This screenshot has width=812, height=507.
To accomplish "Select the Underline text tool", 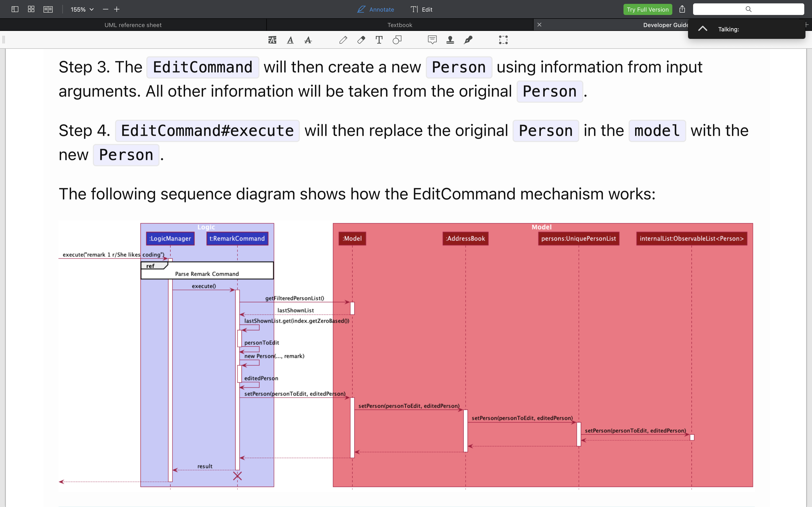I will [290, 40].
